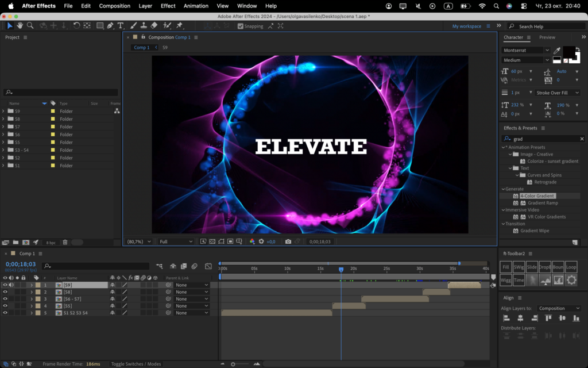
Task: Clear the grad effects search with X
Action: (582, 139)
